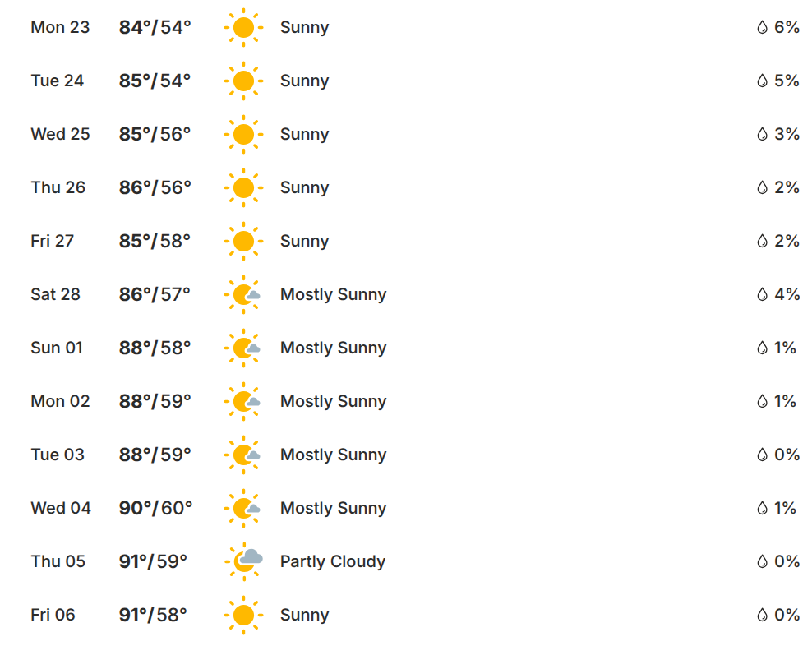Click the partly cloudy icon for Thu 05
Screen dimensions: 812x646
(245, 561)
